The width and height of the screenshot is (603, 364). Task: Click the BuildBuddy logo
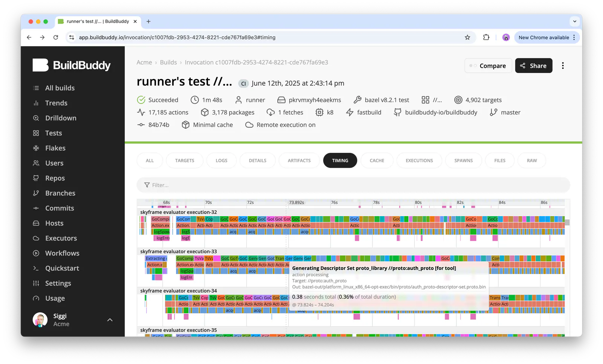(x=72, y=65)
